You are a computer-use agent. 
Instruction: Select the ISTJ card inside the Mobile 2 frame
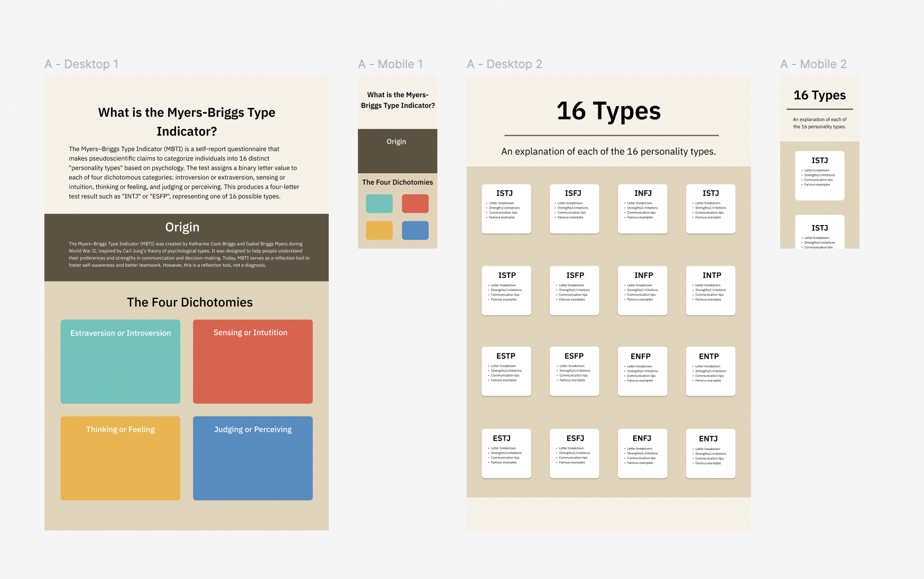[x=819, y=174]
